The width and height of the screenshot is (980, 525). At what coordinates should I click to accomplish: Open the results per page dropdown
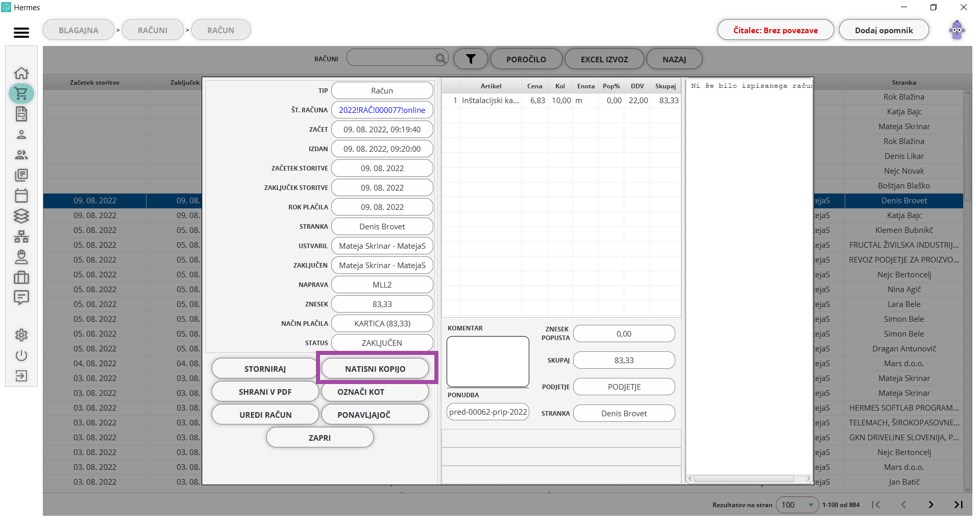point(797,505)
